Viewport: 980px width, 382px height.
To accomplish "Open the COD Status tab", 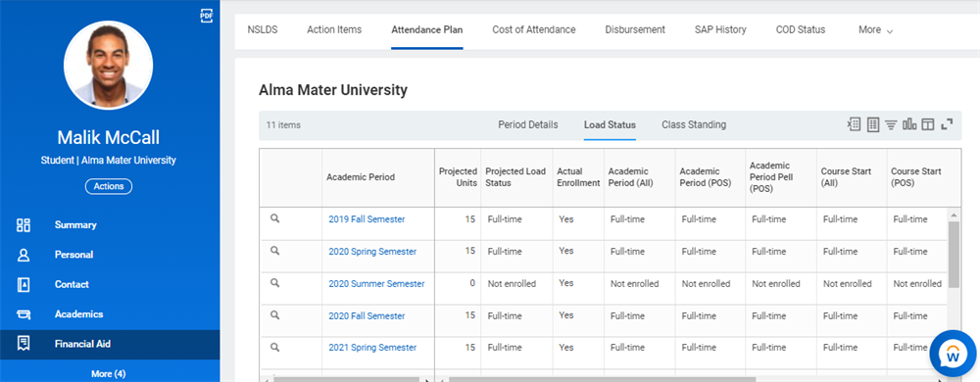I will [801, 29].
